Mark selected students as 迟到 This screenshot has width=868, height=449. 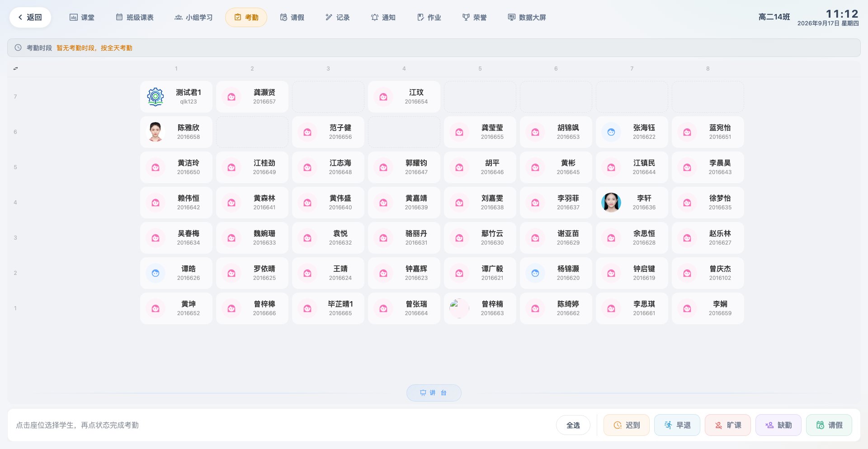pyautogui.click(x=626, y=425)
